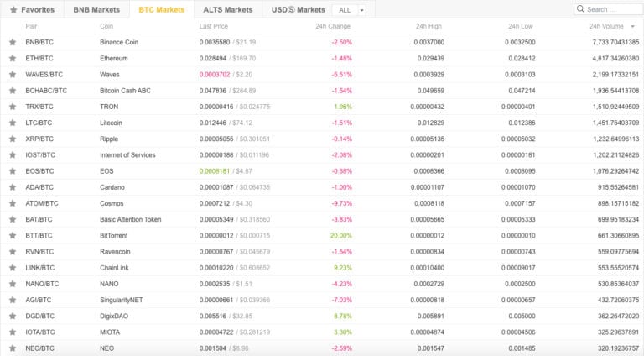Toggle ADA/BTC favorite star
This screenshot has height=356, width=644.
13,187
